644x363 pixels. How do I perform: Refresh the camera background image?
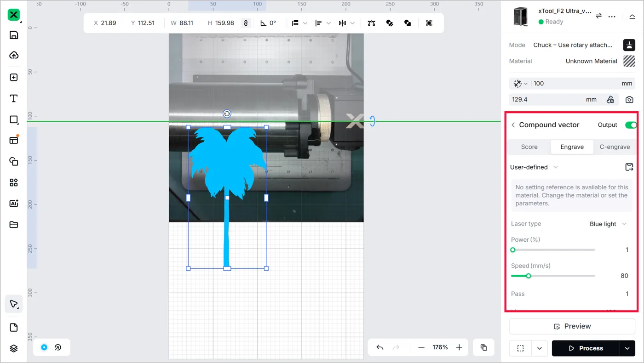coord(629,99)
